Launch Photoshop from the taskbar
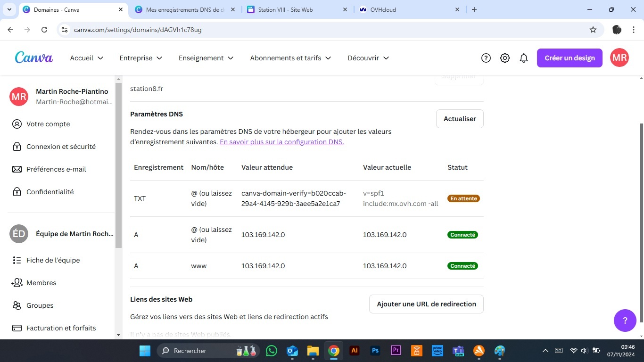The width and height of the screenshot is (644, 362). (x=375, y=351)
